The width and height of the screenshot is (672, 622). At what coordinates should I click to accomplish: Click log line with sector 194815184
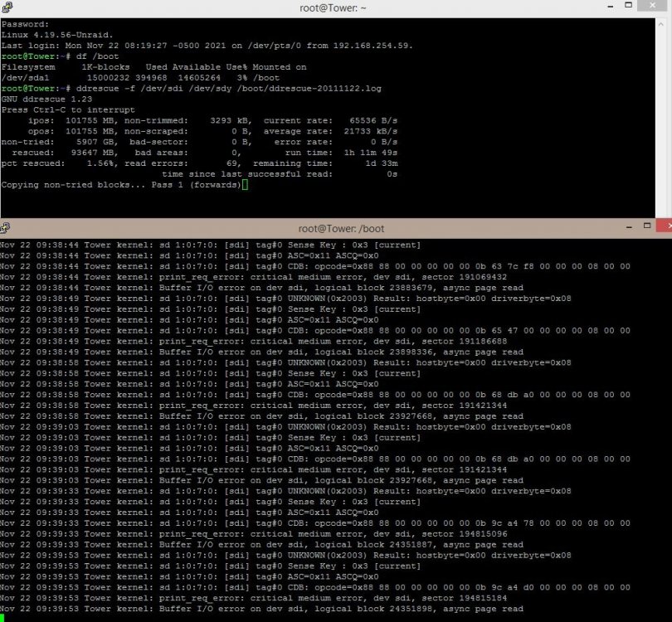(x=253, y=598)
